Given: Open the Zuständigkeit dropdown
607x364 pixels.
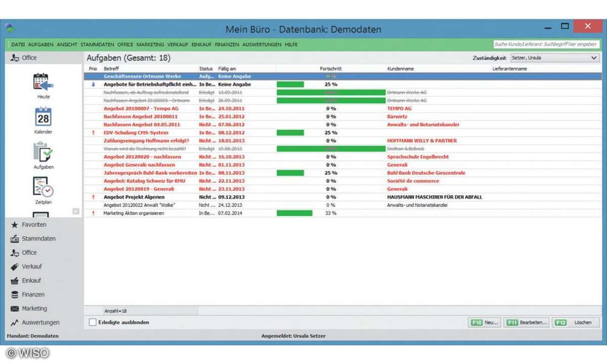Looking at the screenshot, I should click(555, 58).
